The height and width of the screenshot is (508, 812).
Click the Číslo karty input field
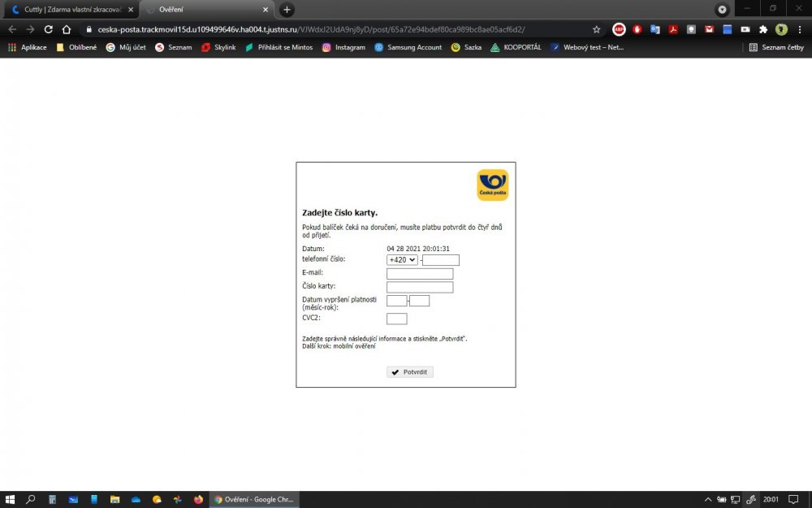pyautogui.click(x=420, y=287)
